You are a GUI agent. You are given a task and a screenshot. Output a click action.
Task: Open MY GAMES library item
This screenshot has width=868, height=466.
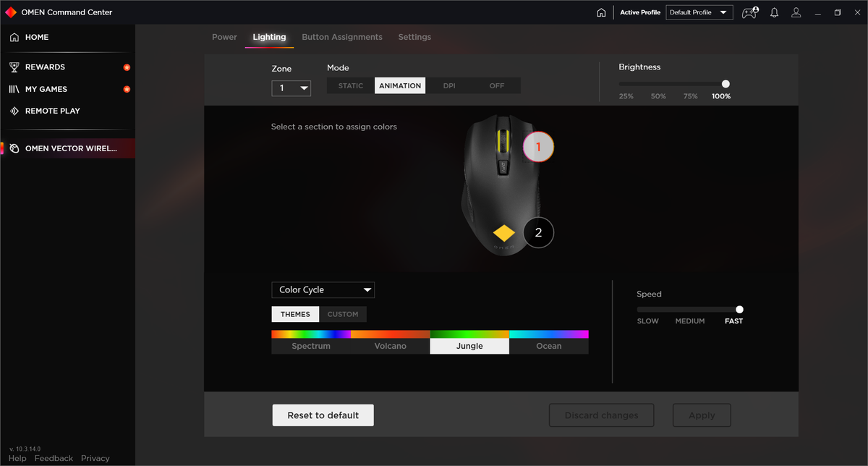pos(67,89)
